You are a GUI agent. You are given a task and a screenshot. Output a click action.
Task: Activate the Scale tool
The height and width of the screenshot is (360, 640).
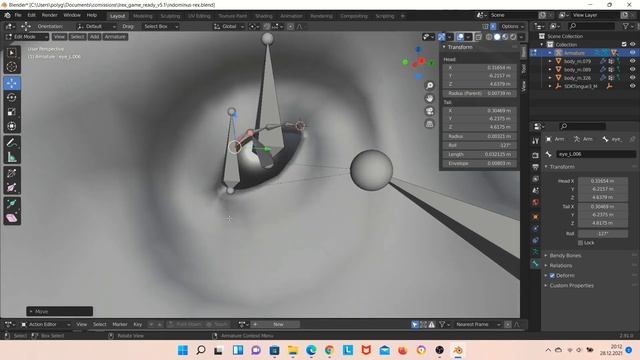pyautogui.click(x=11, y=112)
